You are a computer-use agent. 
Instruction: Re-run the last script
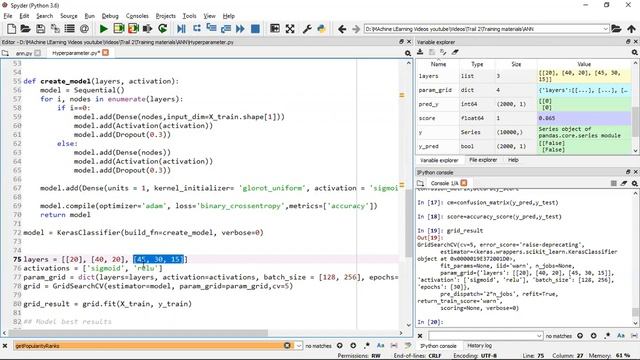click(162, 29)
